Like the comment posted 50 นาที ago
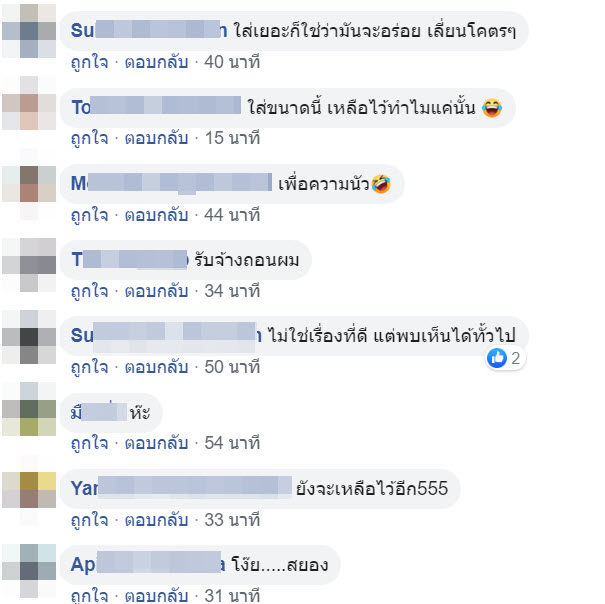The image size is (605, 604). (x=90, y=367)
